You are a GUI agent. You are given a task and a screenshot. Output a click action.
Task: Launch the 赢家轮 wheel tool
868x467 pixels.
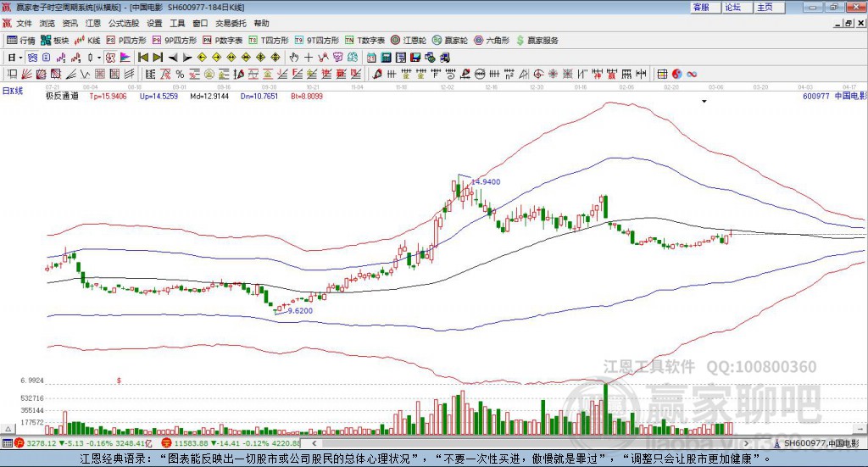[450, 41]
